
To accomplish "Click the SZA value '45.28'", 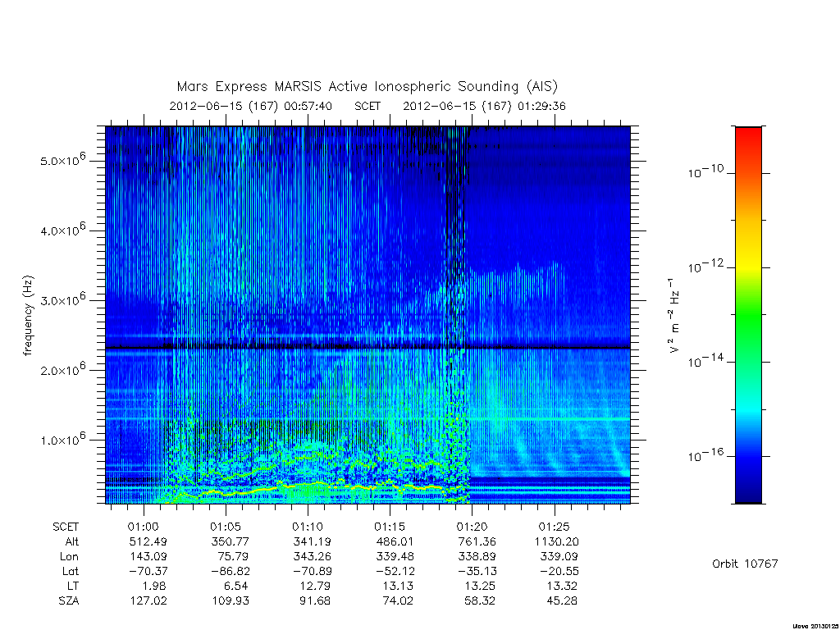I will tap(561, 601).
